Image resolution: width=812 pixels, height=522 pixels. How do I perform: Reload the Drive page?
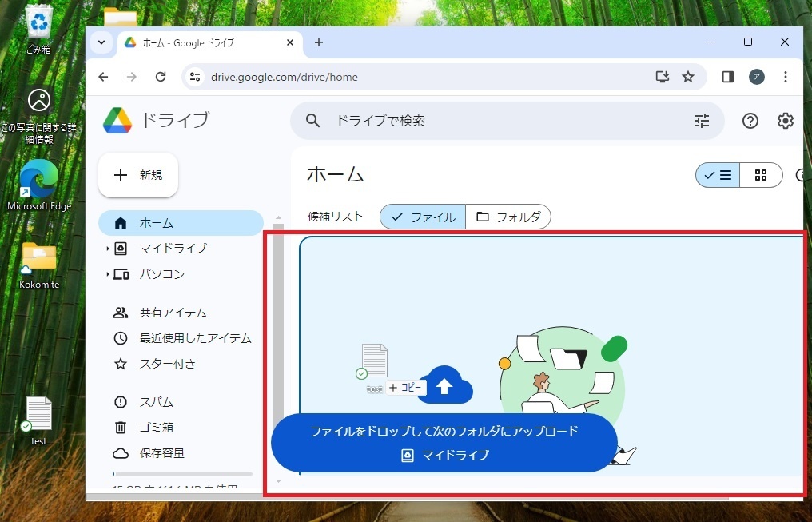pyautogui.click(x=161, y=78)
